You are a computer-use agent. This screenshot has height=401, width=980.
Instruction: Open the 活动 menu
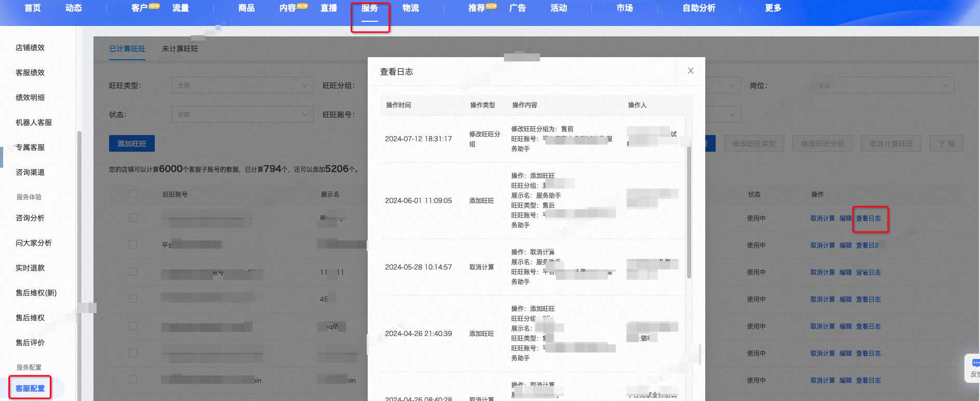[559, 8]
